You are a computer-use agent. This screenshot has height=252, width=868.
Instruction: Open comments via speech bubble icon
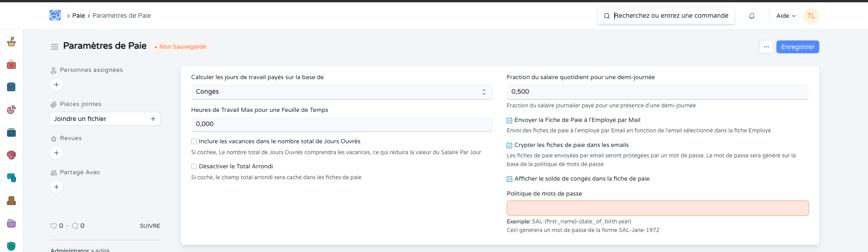(75, 226)
